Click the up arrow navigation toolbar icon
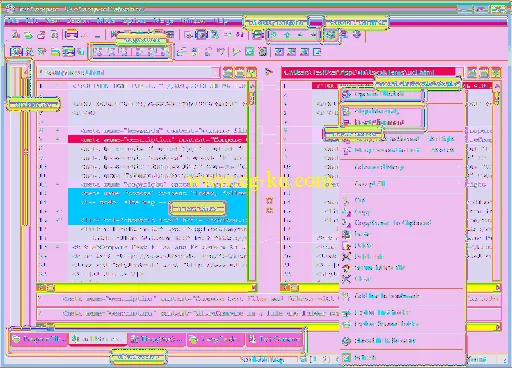 pyautogui.click(x=287, y=34)
